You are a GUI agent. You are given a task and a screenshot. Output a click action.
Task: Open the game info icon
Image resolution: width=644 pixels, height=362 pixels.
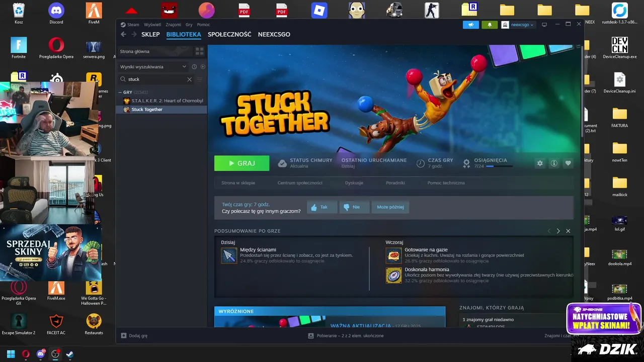(x=554, y=163)
